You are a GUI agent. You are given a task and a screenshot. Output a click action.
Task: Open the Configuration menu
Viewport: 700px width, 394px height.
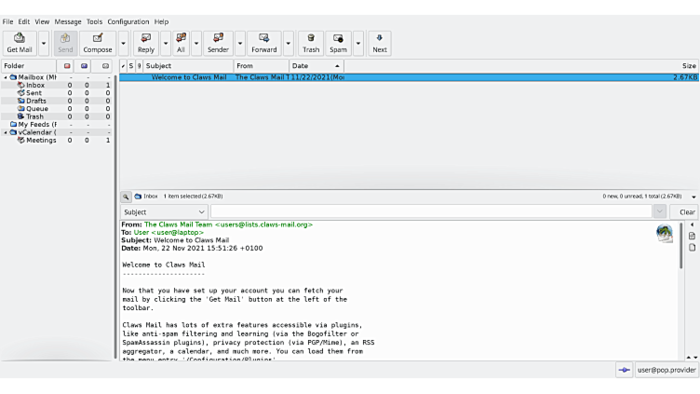128,21
